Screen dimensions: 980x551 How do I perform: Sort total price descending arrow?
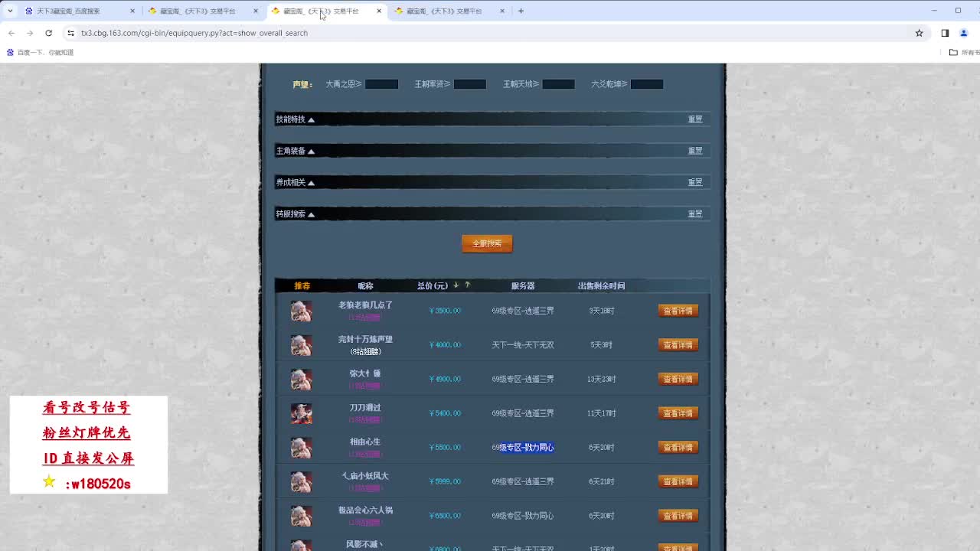tap(456, 285)
